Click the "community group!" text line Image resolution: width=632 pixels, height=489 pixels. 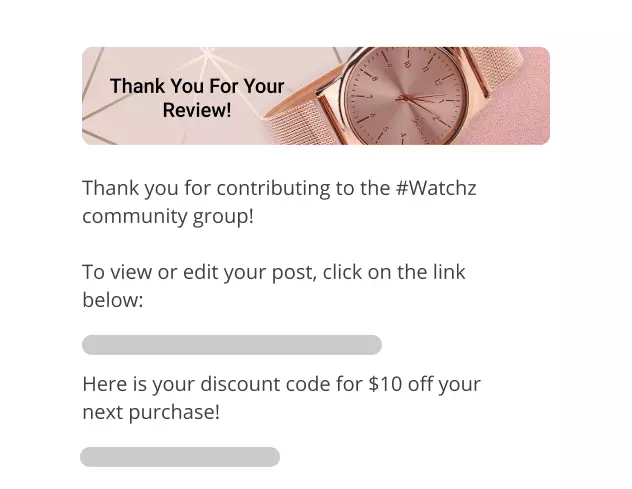coord(168,216)
